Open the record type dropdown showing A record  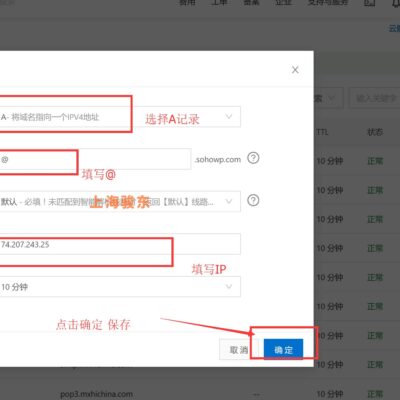click(120, 117)
